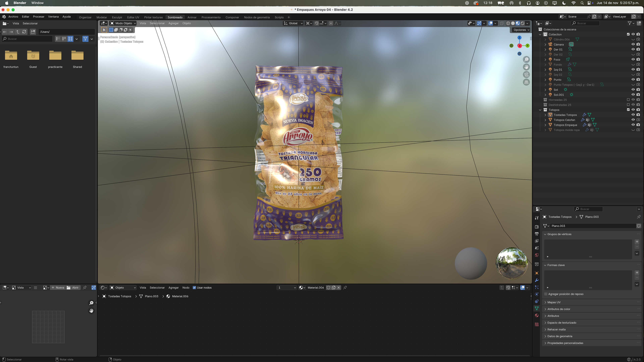Open the Opciones dropdown

tap(521, 30)
